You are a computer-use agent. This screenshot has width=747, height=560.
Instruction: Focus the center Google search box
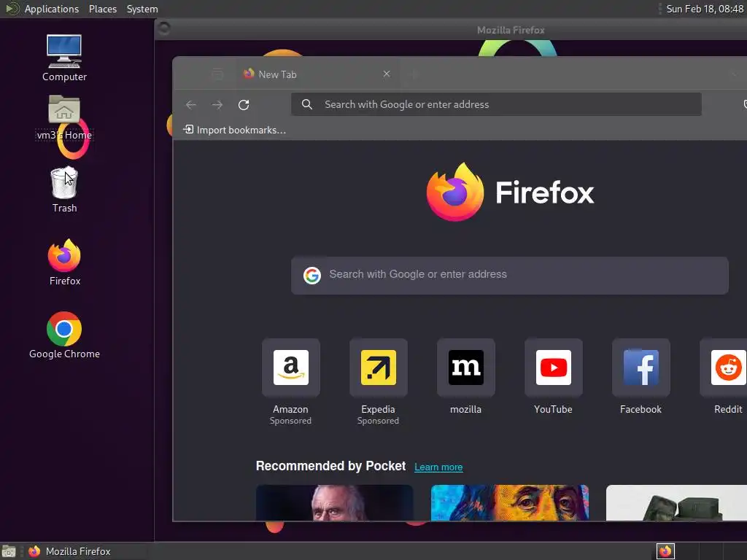pos(510,276)
